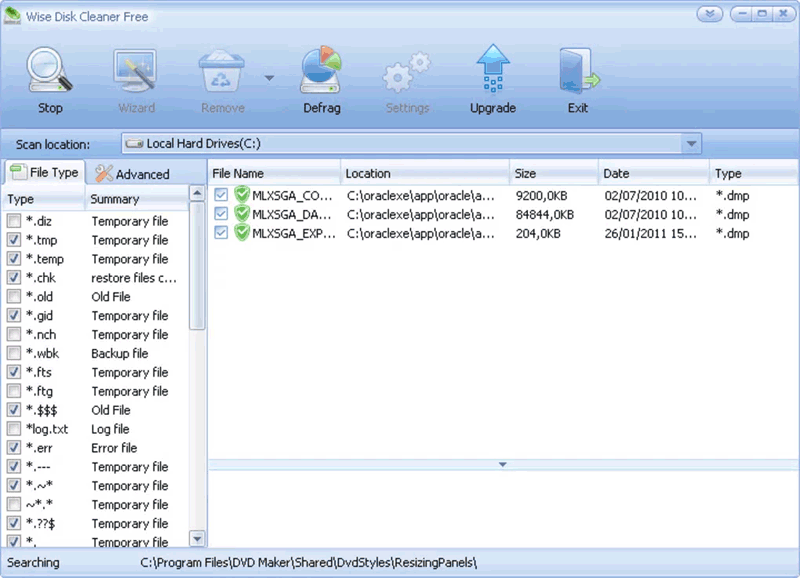Toggle the *.--- checkbox
The height and width of the screenshot is (578, 800).
coord(14,466)
